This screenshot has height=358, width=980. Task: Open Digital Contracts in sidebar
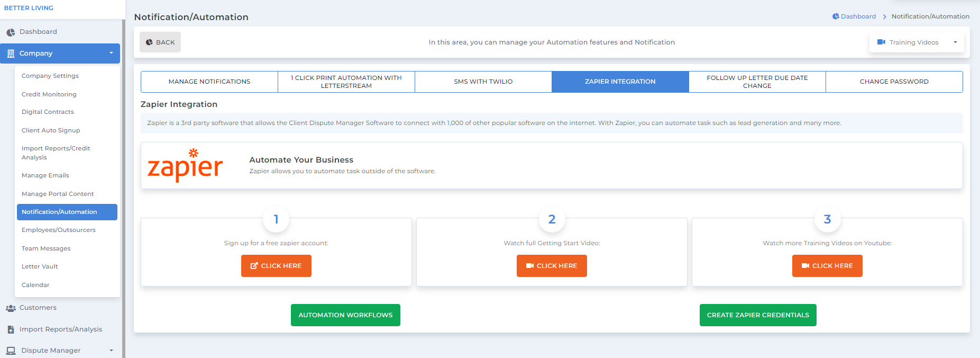coord(48,112)
